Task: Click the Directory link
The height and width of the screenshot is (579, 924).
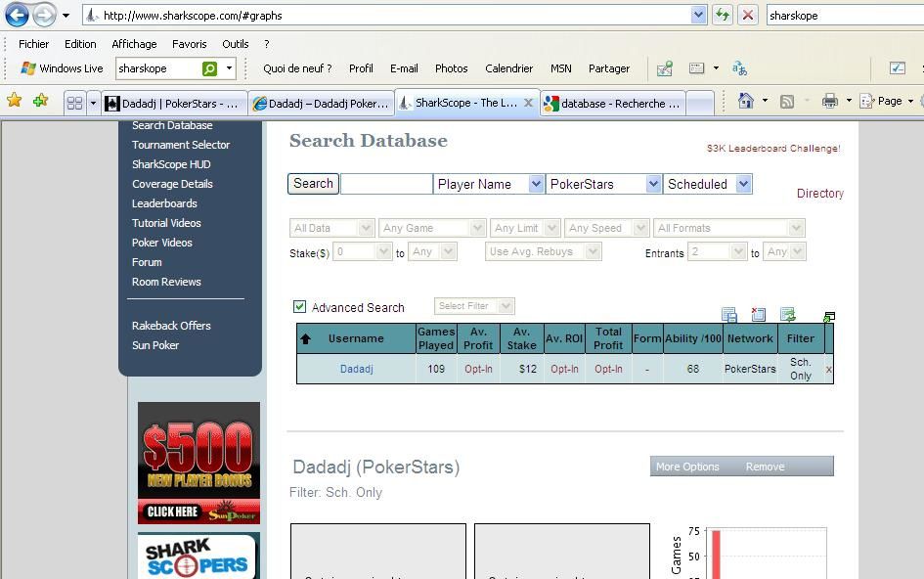Action: [819, 194]
